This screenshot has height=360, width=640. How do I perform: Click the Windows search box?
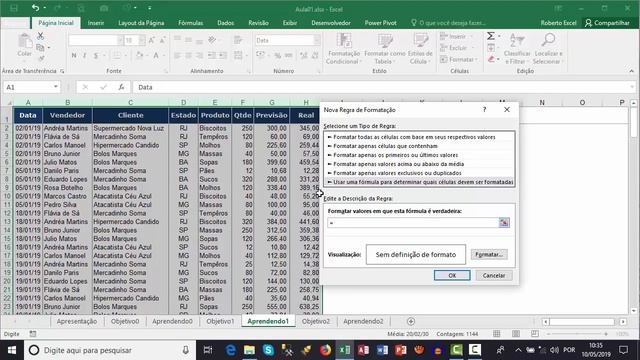(109, 350)
